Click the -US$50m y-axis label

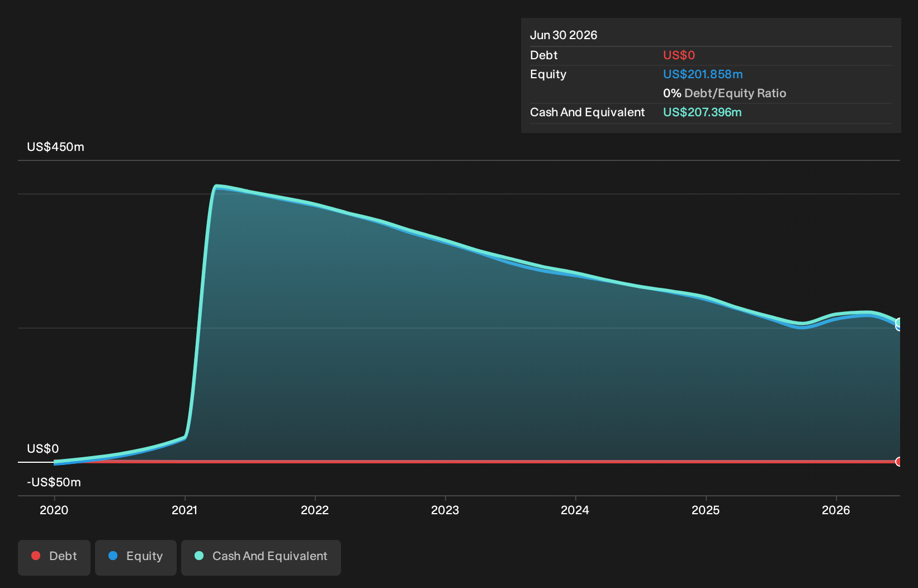[54, 482]
